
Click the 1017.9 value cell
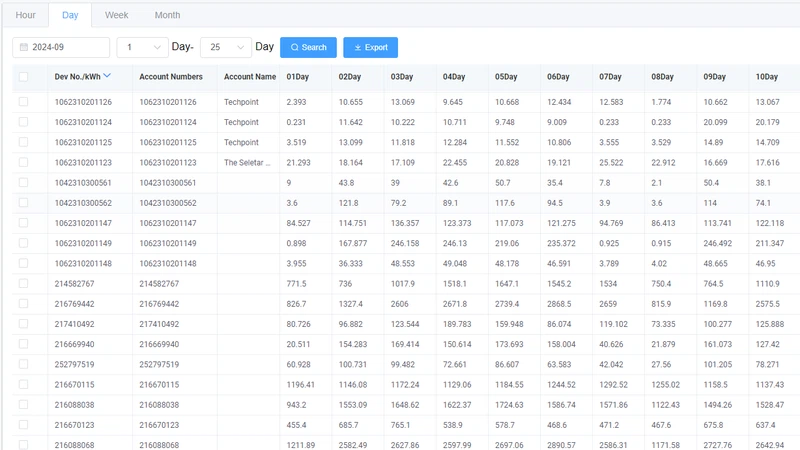(403, 283)
